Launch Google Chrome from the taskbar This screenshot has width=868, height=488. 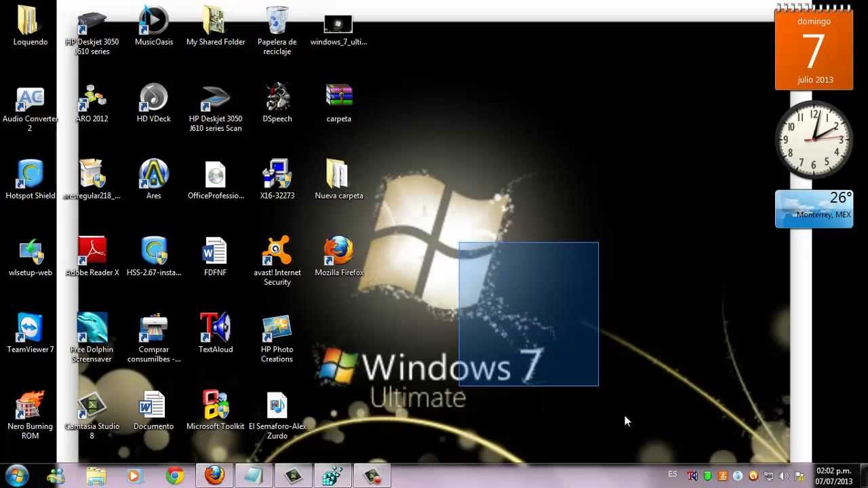[x=175, y=476]
